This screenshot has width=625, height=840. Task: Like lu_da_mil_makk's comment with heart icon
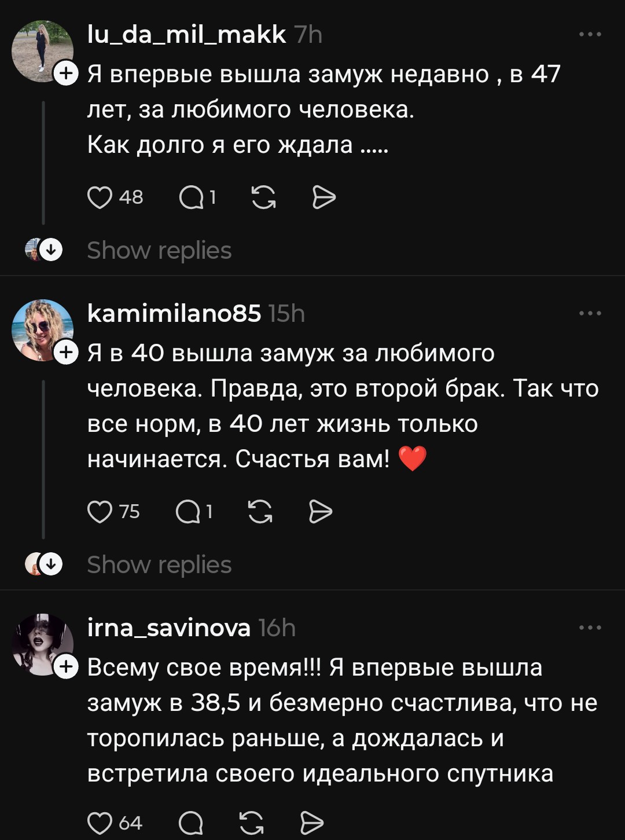pos(100,197)
